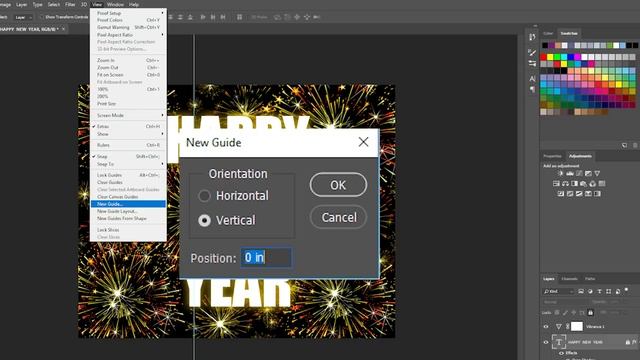Click Lock Guides menu entry
Image resolution: width=640 pixels, height=360 pixels.
(x=128, y=175)
